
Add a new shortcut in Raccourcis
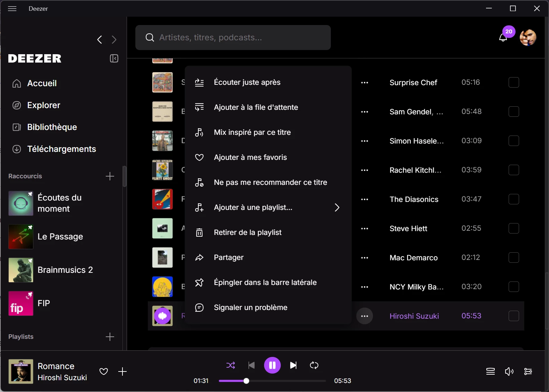[110, 176]
